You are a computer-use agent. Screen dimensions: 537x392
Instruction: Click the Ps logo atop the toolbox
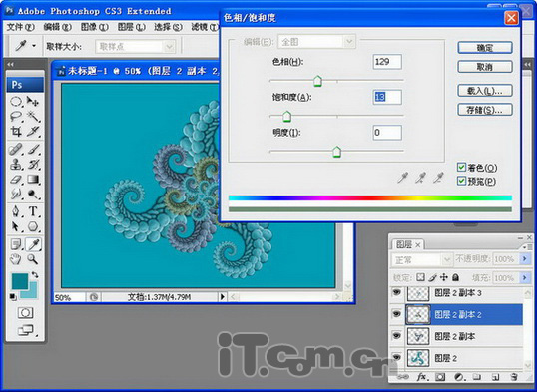pos(25,84)
